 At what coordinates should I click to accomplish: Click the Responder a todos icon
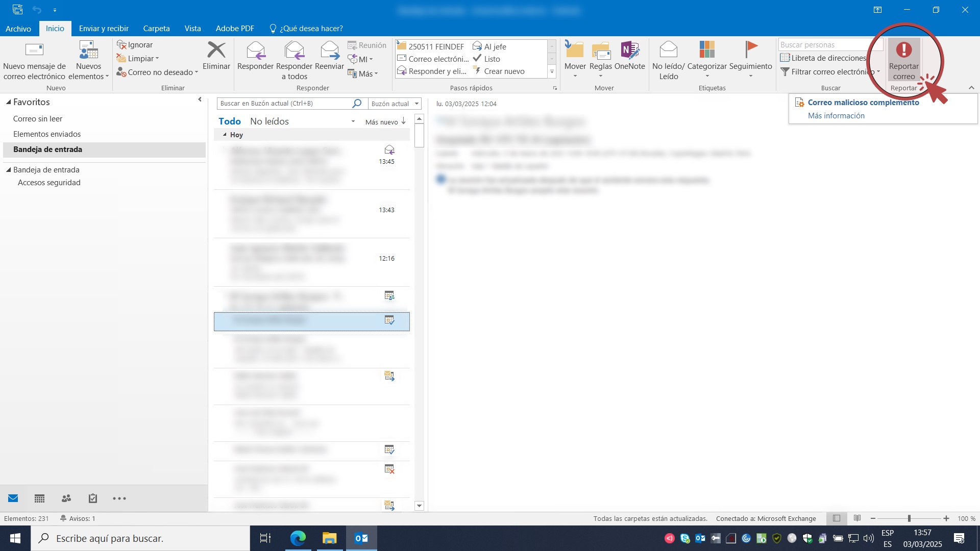tap(294, 50)
